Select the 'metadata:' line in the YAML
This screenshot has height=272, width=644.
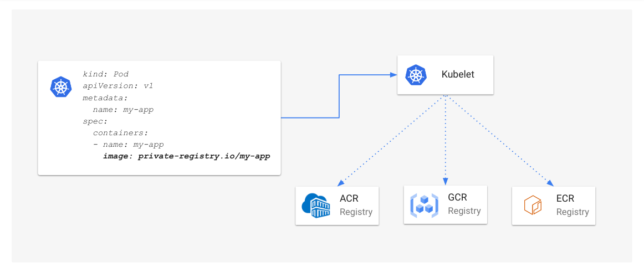(x=105, y=97)
